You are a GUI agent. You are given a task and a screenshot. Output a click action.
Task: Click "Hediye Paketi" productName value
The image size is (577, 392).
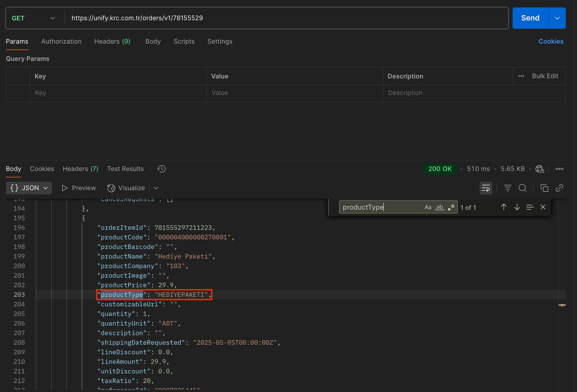pos(183,256)
